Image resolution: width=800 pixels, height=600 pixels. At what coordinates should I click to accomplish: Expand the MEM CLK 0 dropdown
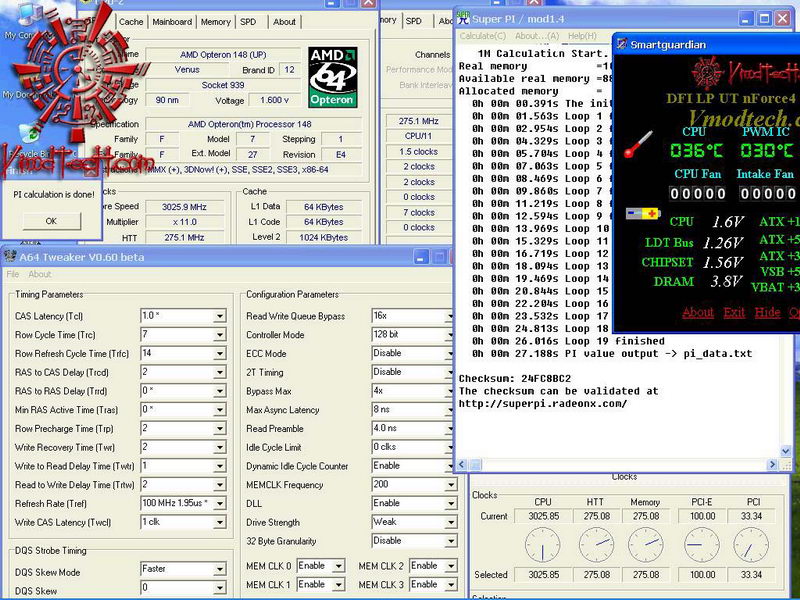coord(338,566)
